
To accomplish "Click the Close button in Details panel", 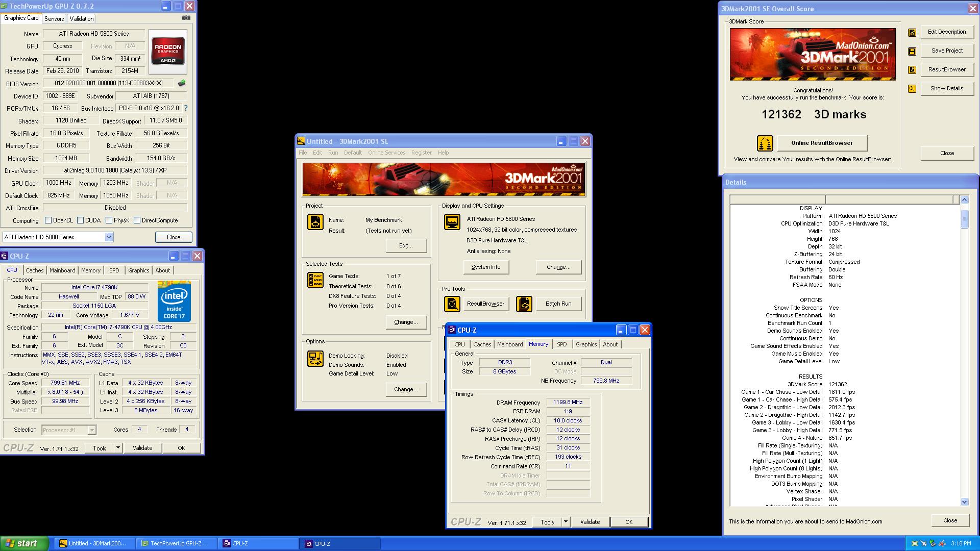I will tap(950, 520).
